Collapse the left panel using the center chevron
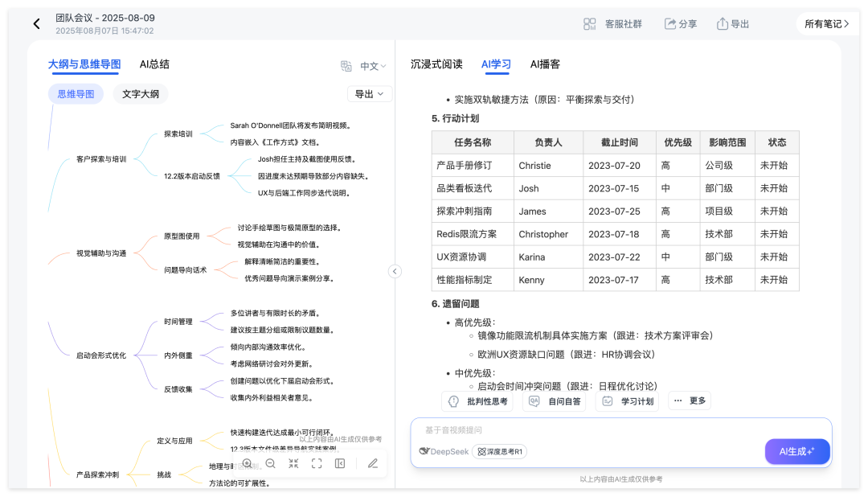 (x=395, y=271)
